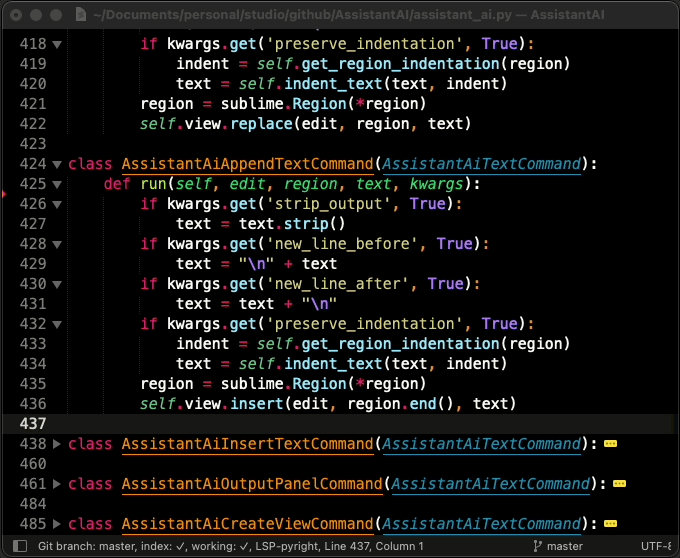Click AssistantAiCreateViewCommand class name
Image resolution: width=680 pixels, height=558 pixels.
(247, 524)
